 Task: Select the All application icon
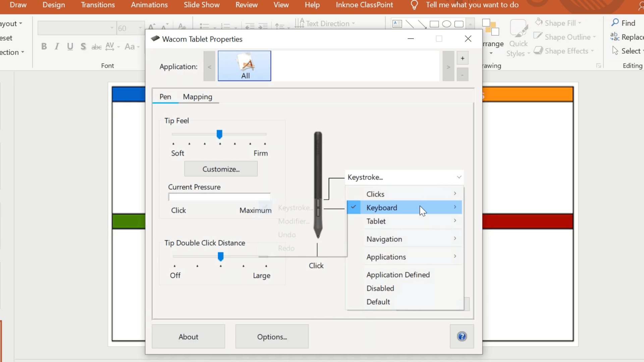[245, 66]
